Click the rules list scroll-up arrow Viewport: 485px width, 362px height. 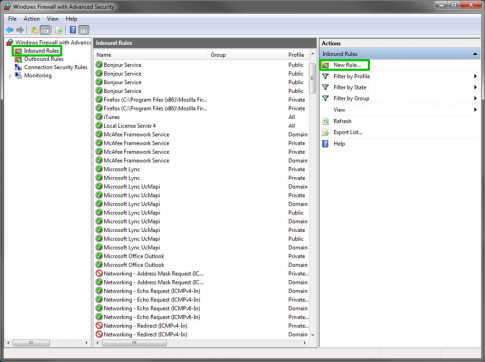pos(312,54)
